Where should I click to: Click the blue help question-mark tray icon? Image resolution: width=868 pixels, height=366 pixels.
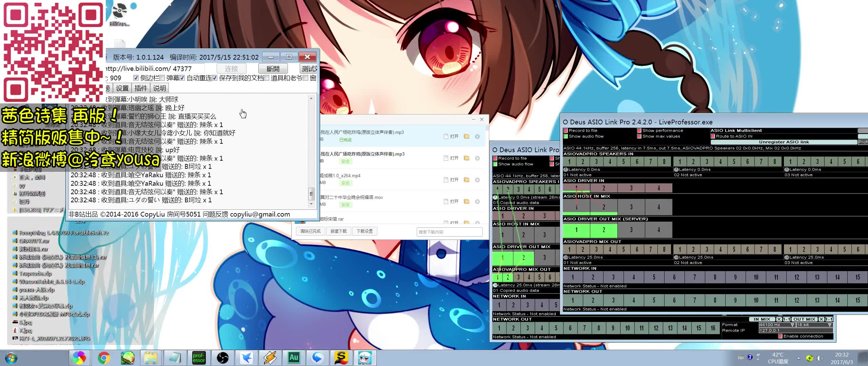click(750, 357)
